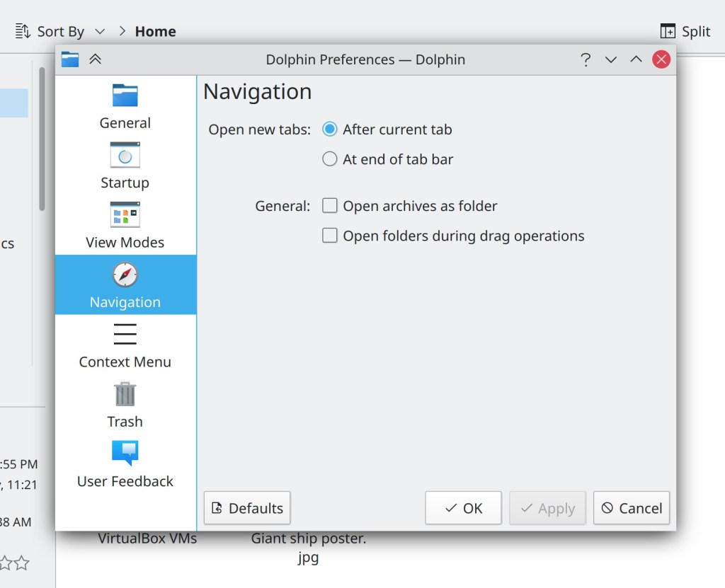Select the After current tab option
This screenshot has width=725, height=588.
point(330,129)
